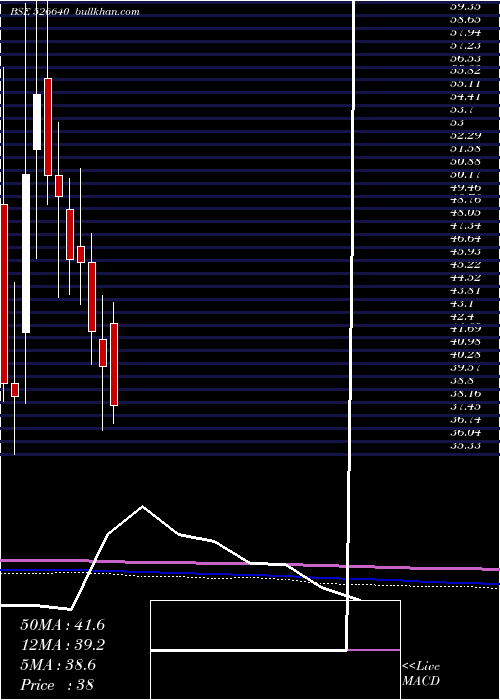The image size is (500, 700).
Task: Click the 43.81 price axis label
Action: (465, 290)
